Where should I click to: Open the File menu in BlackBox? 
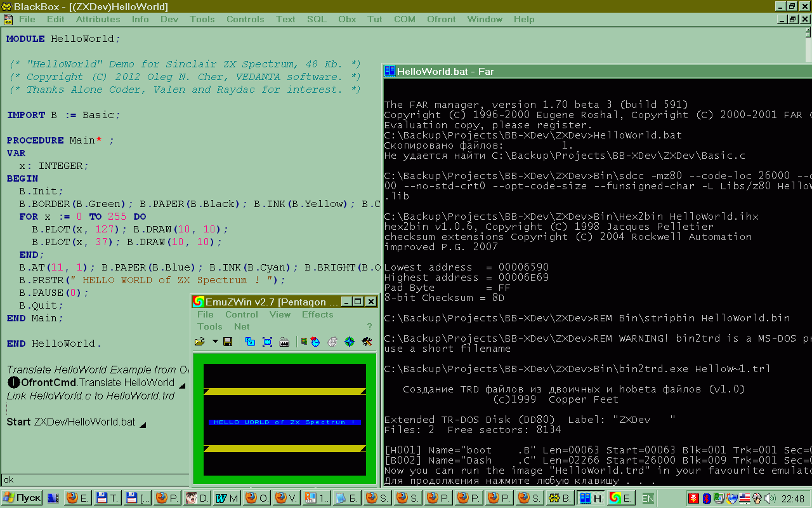pyautogui.click(x=27, y=19)
